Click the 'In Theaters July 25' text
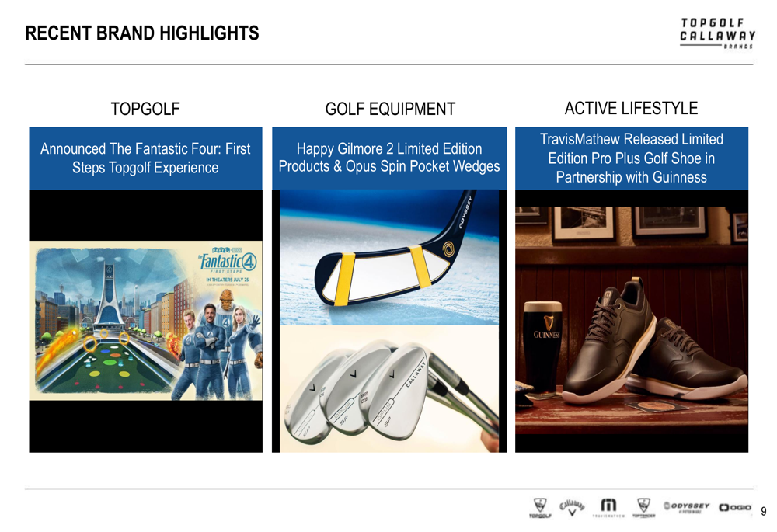 pyautogui.click(x=228, y=280)
